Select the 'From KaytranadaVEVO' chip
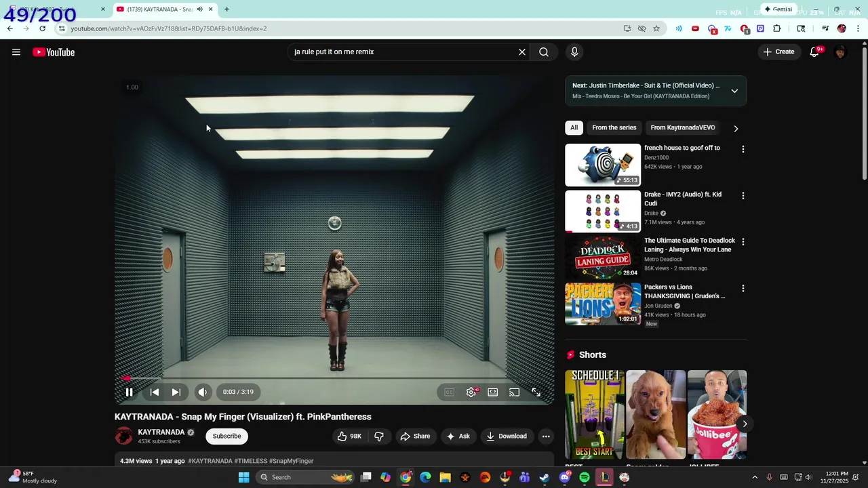Viewport: 868px width, 488px height. 683,127
